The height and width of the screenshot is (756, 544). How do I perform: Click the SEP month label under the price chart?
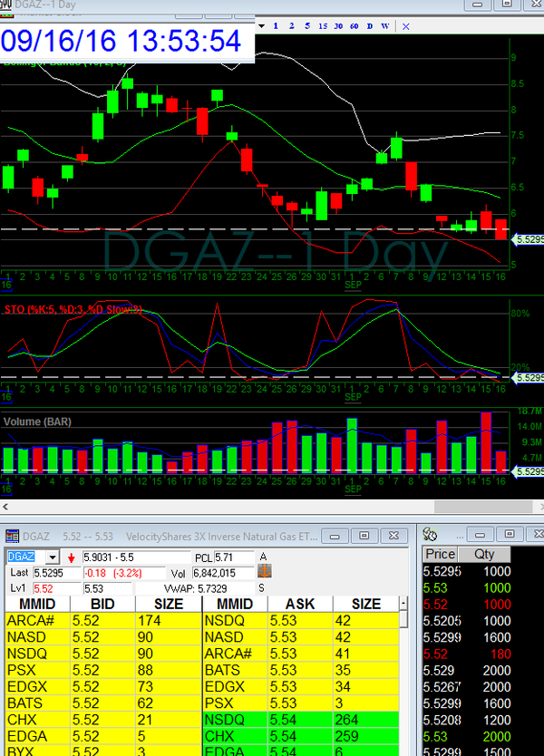click(353, 285)
